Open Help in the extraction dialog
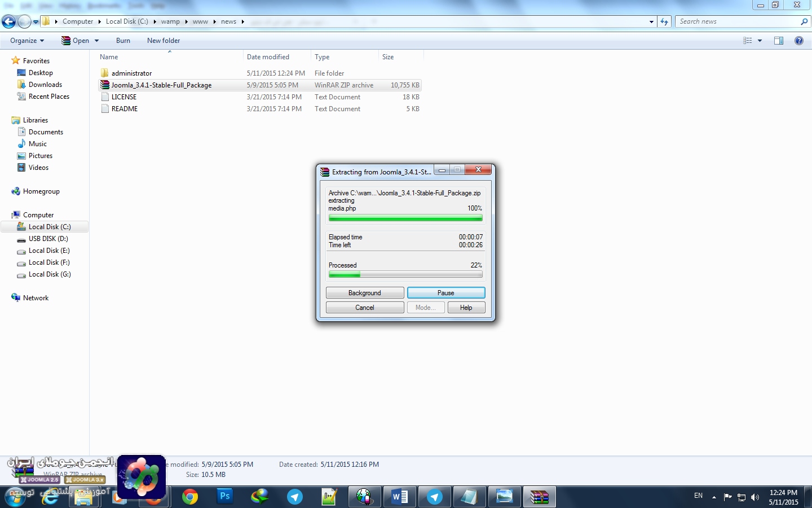Screen dimensions: 812x508 pyautogui.click(x=466, y=308)
